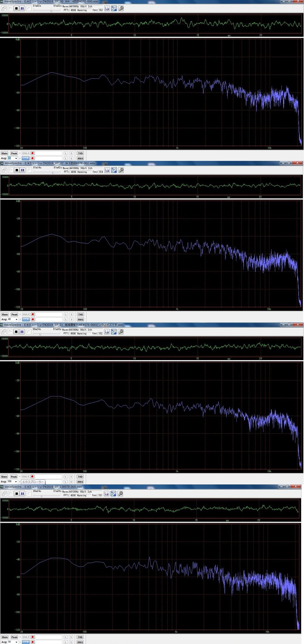304x644 pixels.
Task: Click the fps value 152 in 2019_07_21 window
Action: (x=100, y=333)
